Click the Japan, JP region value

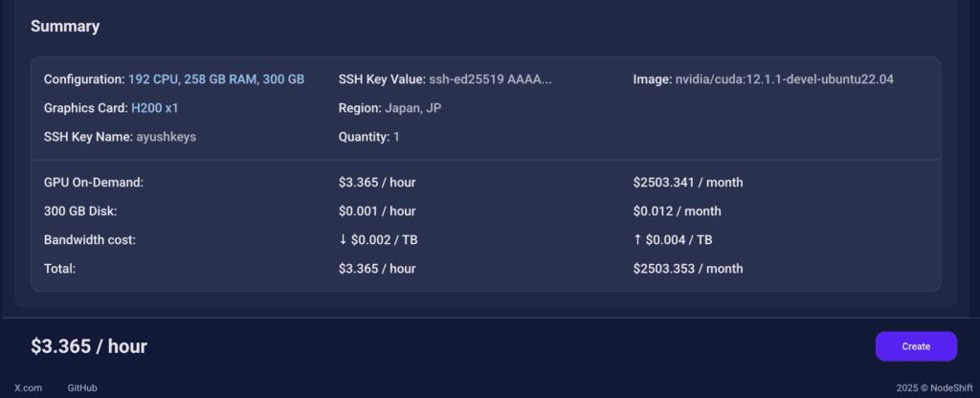413,108
